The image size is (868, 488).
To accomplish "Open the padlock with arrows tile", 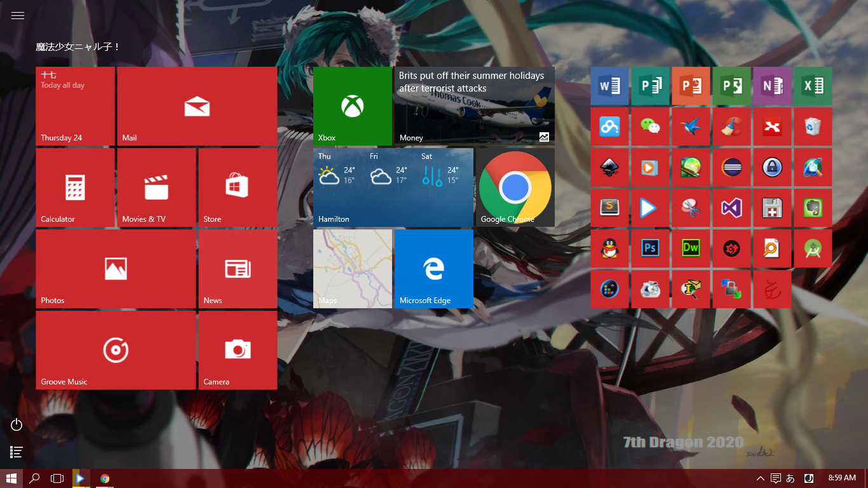I will 731,289.
